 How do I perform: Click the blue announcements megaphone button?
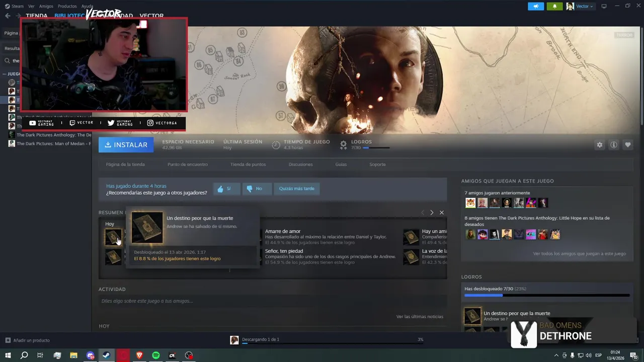[x=536, y=6]
